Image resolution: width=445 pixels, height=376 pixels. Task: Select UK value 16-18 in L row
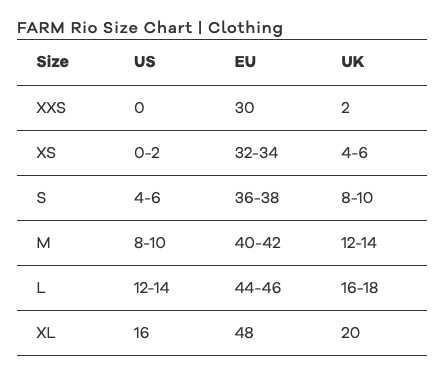[359, 288]
